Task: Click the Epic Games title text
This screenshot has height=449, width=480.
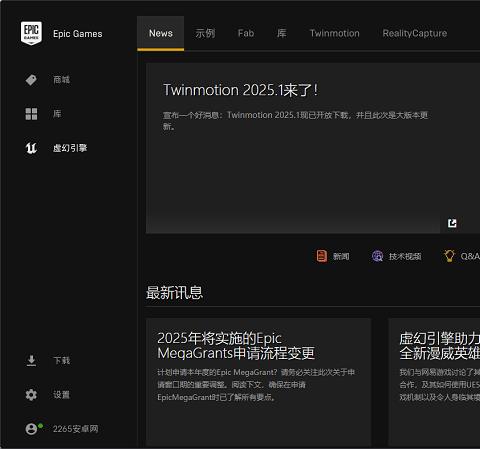Action: (78, 34)
